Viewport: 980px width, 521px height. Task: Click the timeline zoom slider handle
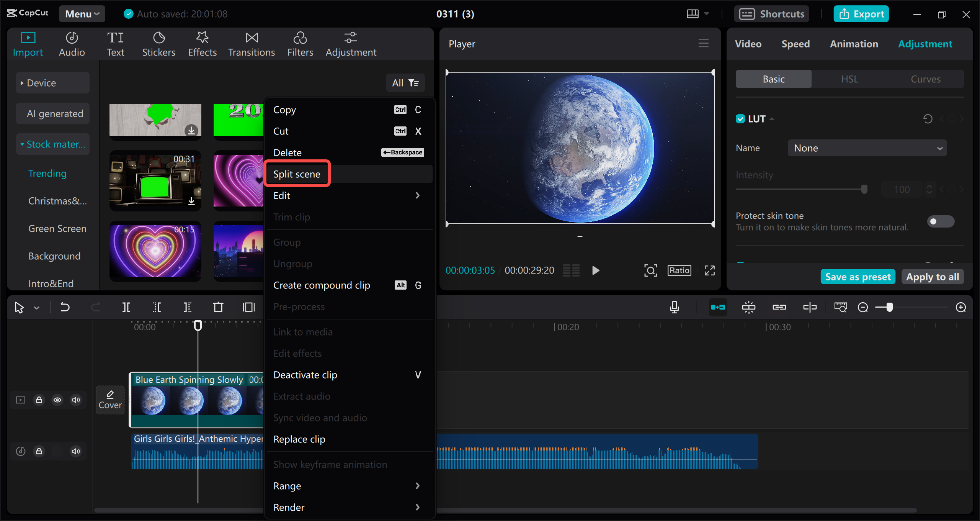889,307
